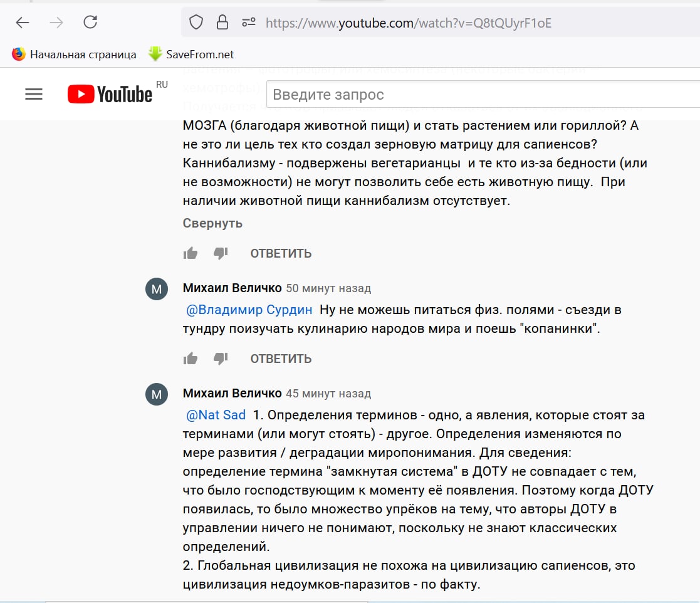This screenshot has width=700, height=603.
Task: Reload the page with the refresh icon
Action: (90, 23)
